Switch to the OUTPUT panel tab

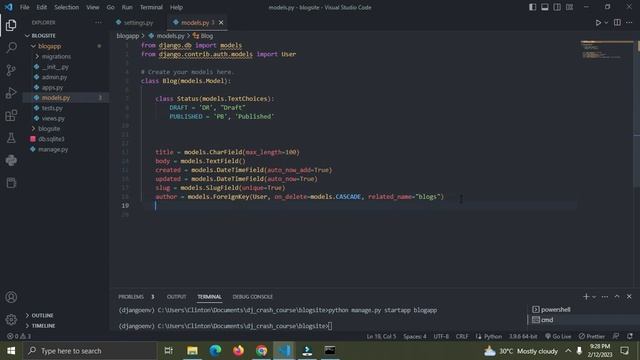point(176,297)
